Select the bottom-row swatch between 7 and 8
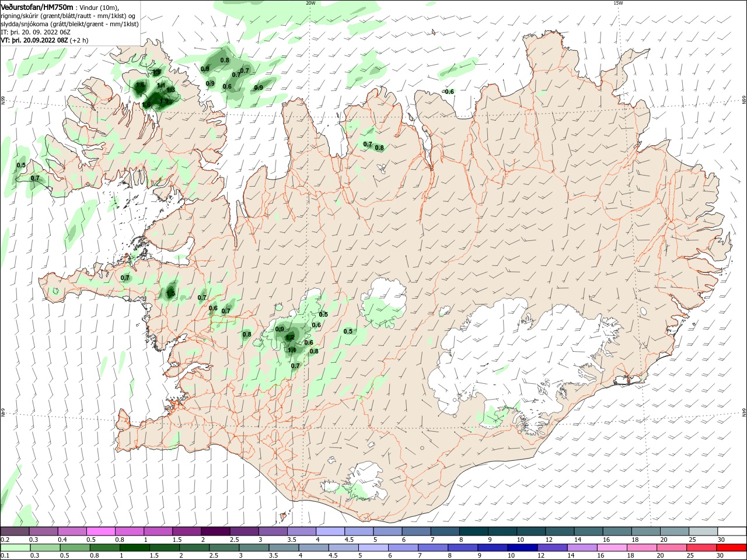747x560 pixels. [x=433, y=548]
